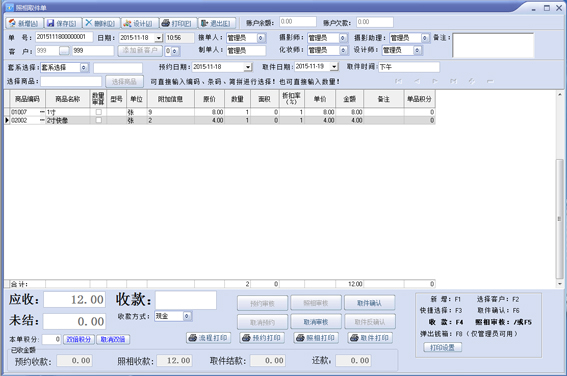Click the 删除 (delete) toolbar button

[x=101, y=23]
